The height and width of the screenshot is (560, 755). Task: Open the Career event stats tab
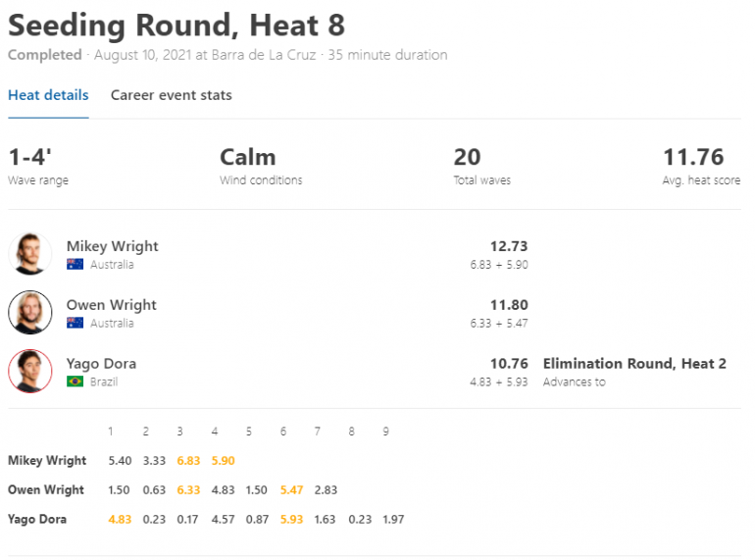tap(172, 95)
